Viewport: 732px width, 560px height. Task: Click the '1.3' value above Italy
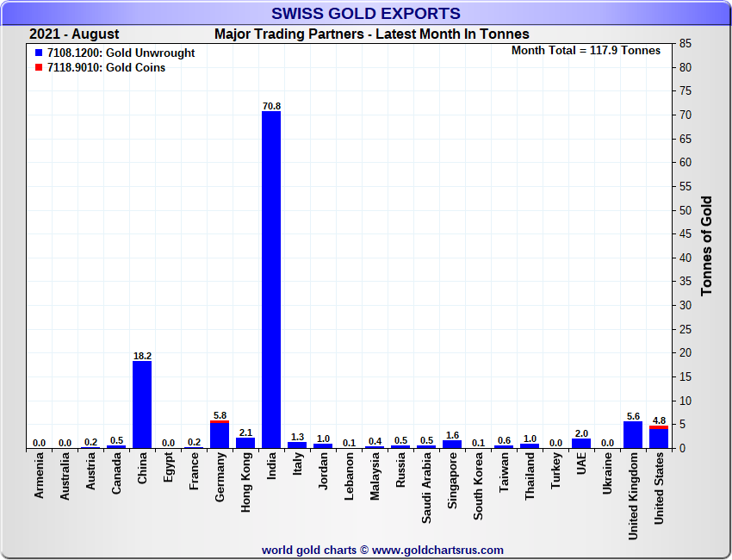(297, 437)
